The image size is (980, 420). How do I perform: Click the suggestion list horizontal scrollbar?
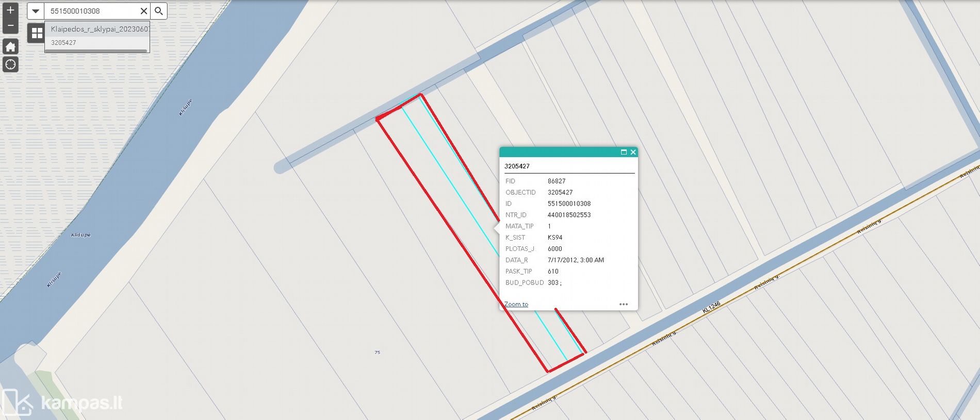(96, 51)
